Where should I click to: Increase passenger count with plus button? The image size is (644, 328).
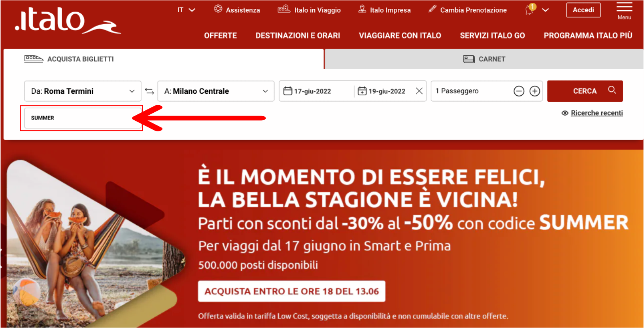[534, 91]
